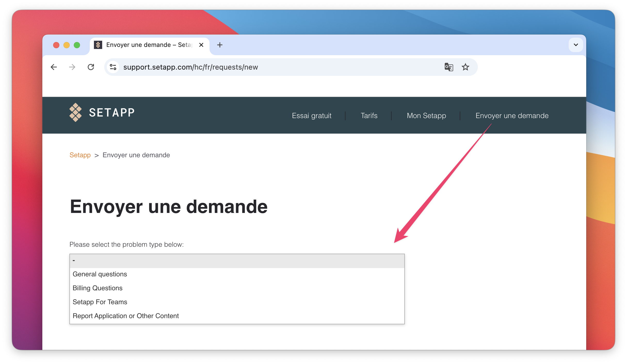Choose 'Report Application or Other Content' option

pos(237,316)
